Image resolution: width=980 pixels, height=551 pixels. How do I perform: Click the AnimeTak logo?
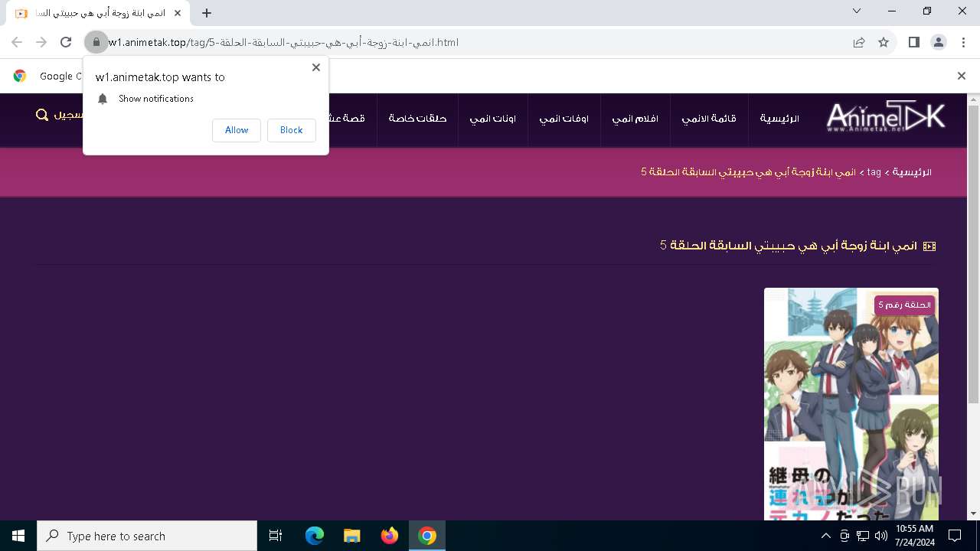[885, 117]
